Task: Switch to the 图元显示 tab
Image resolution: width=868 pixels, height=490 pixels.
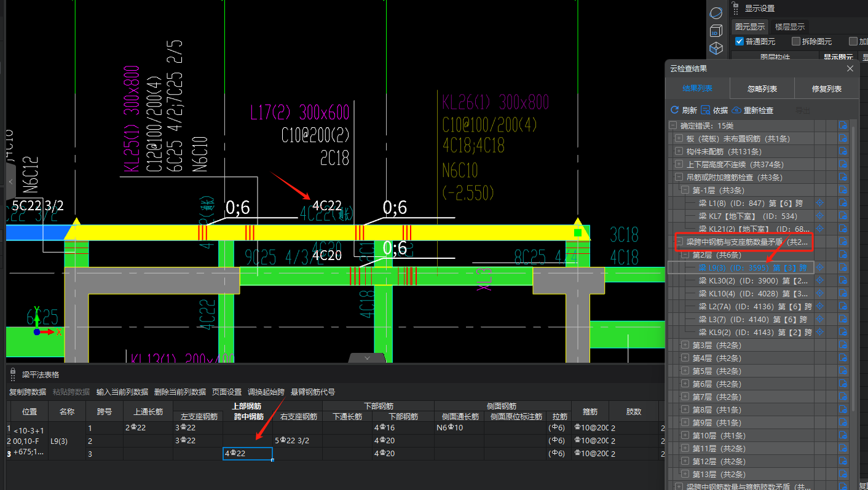Action: click(x=750, y=26)
